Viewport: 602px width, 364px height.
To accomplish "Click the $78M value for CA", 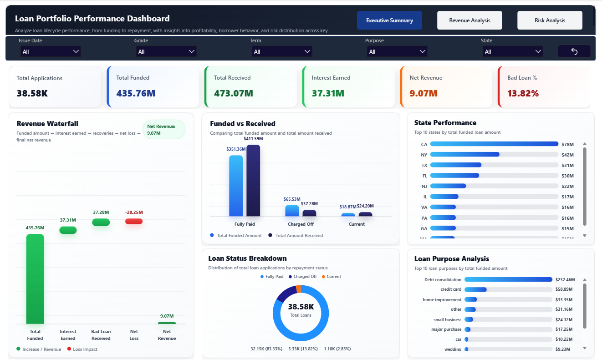I will pyautogui.click(x=568, y=144).
